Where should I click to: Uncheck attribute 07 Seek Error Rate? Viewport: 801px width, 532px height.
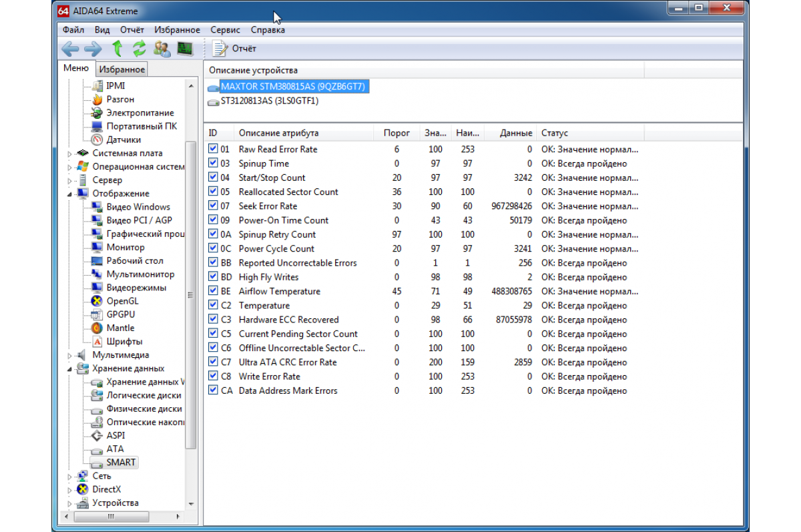[213, 206]
